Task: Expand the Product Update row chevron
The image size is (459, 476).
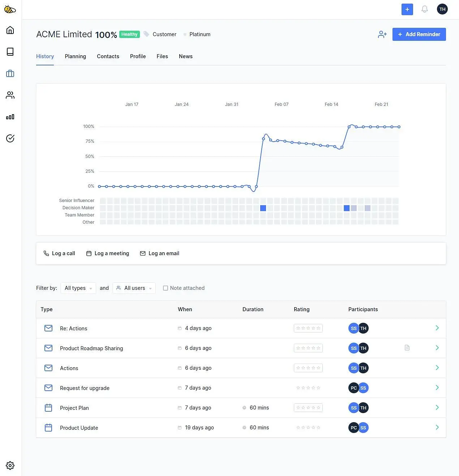Action: (x=437, y=427)
